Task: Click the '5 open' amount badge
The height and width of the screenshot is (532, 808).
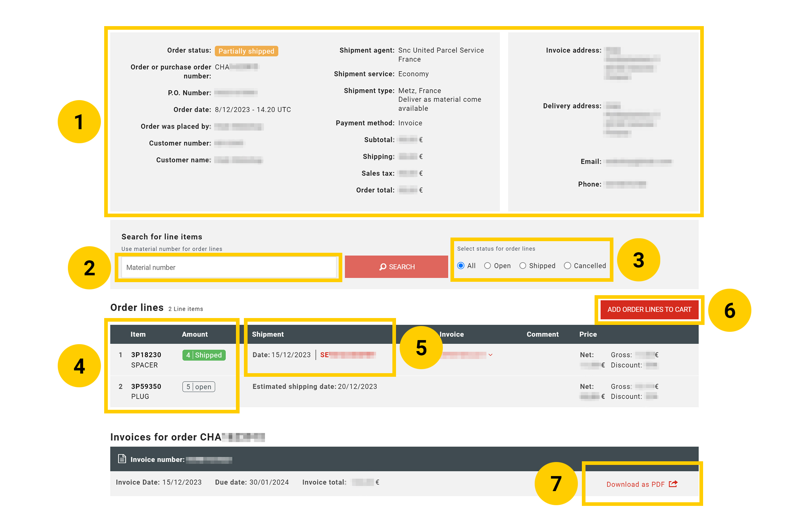Action: coord(198,387)
